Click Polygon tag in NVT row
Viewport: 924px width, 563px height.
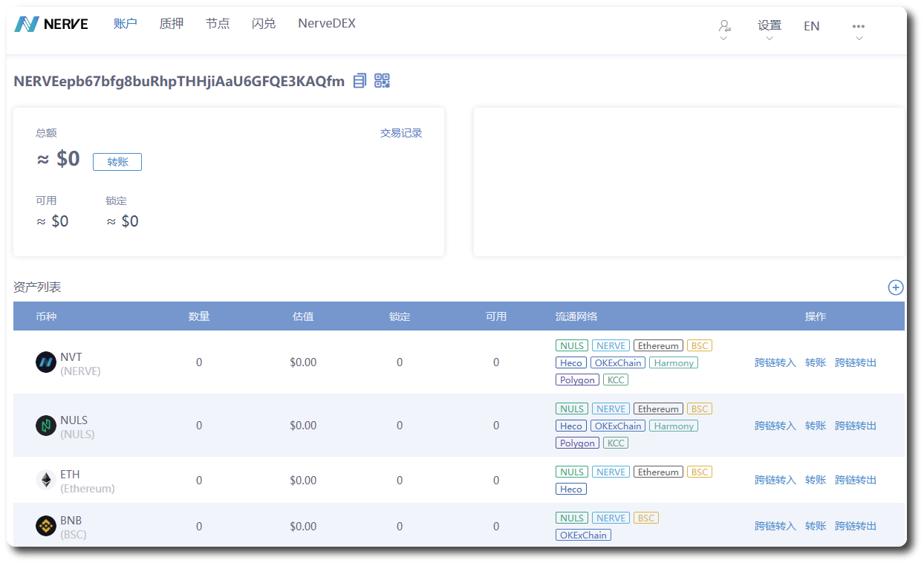(x=577, y=380)
